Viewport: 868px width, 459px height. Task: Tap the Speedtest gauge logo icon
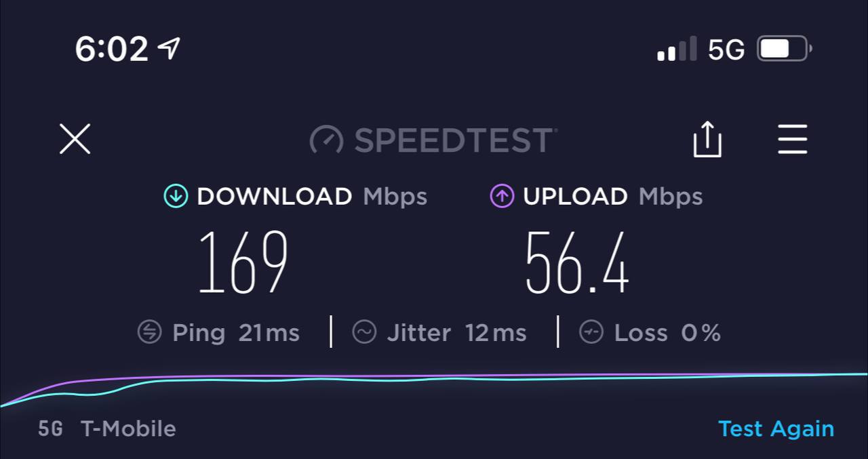coord(327,140)
